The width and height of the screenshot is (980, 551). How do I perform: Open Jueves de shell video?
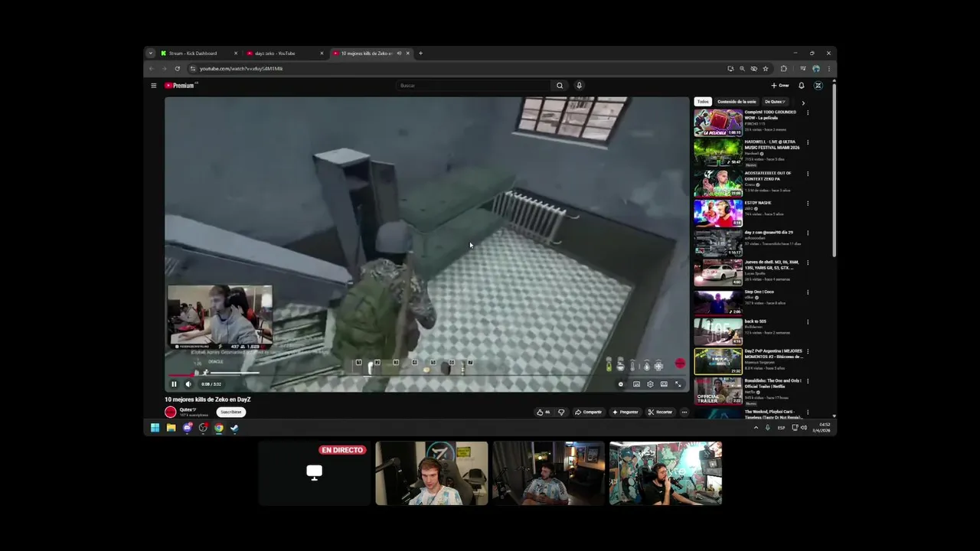[718, 272]
